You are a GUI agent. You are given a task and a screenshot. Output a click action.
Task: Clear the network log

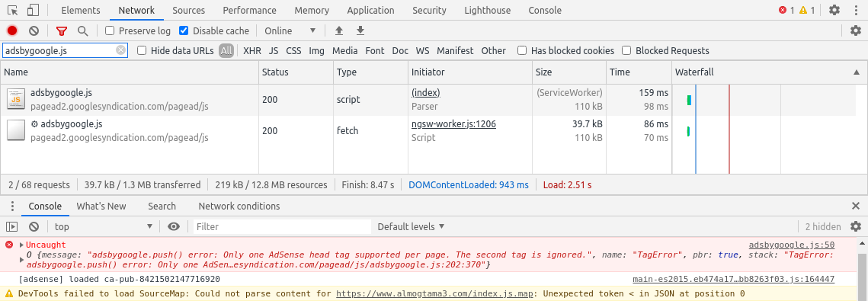point(34,31)
